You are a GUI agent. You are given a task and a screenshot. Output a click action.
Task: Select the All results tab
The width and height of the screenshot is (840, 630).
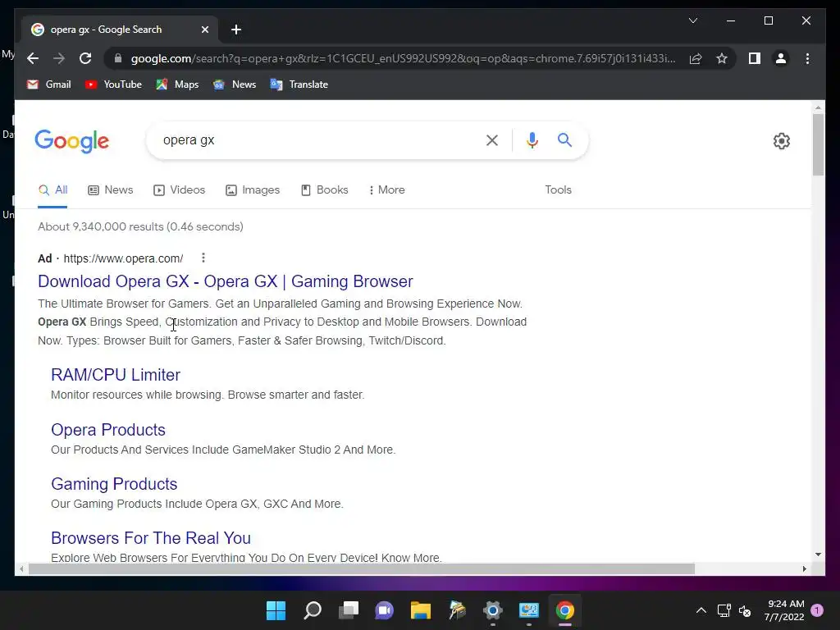pyautogui.click(x=52, y=190)
